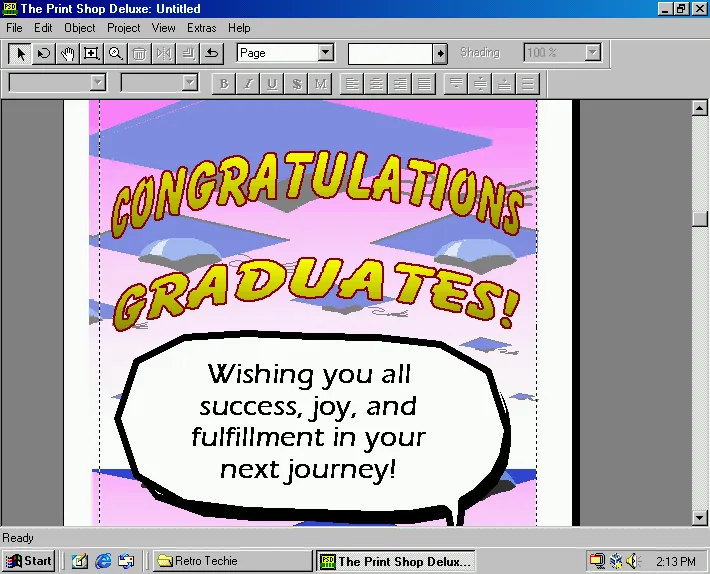Viewport: 710px width, 574px height.
Task: Toggle Shadow text style button S
Action: coord(297,84)
